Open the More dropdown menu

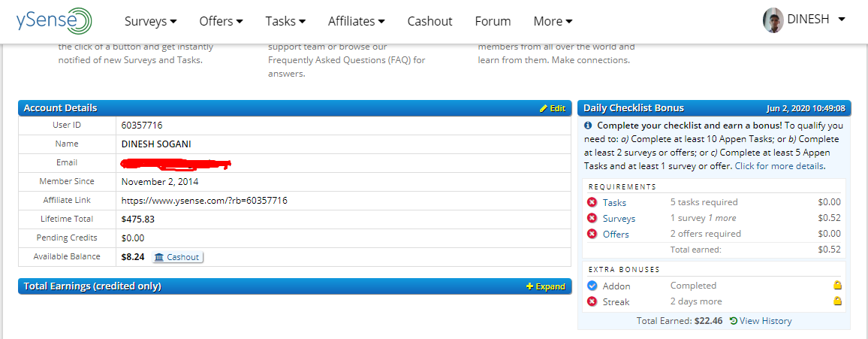point(553,21)
